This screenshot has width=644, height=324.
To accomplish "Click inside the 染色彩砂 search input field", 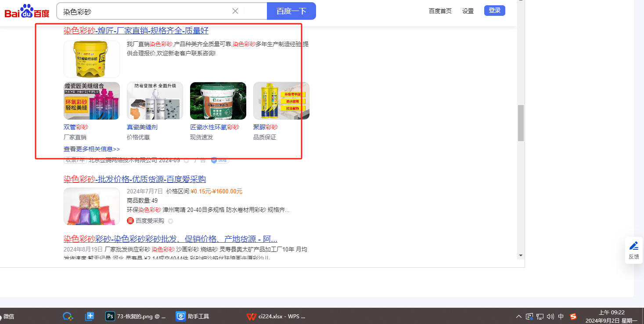I will [145, 11].
